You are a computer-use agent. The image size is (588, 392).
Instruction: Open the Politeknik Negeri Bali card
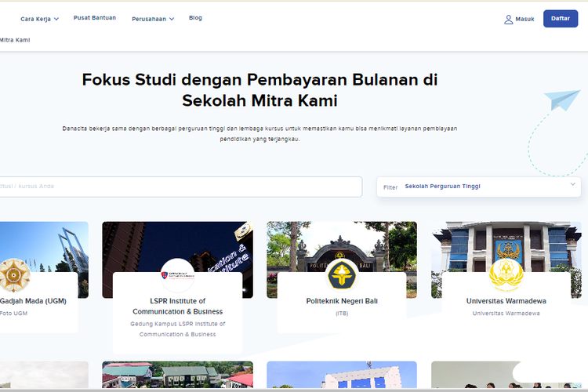342,301
